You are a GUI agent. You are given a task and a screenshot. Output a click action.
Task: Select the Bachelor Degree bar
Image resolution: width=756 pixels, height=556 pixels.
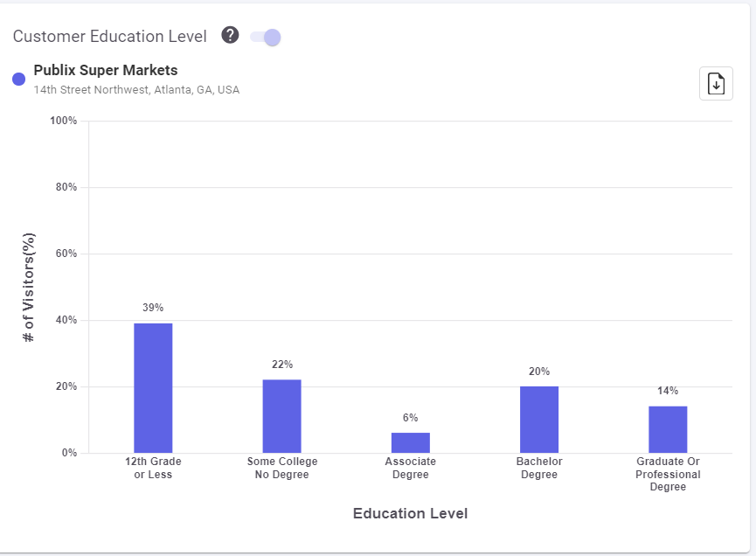click(539, 420)
